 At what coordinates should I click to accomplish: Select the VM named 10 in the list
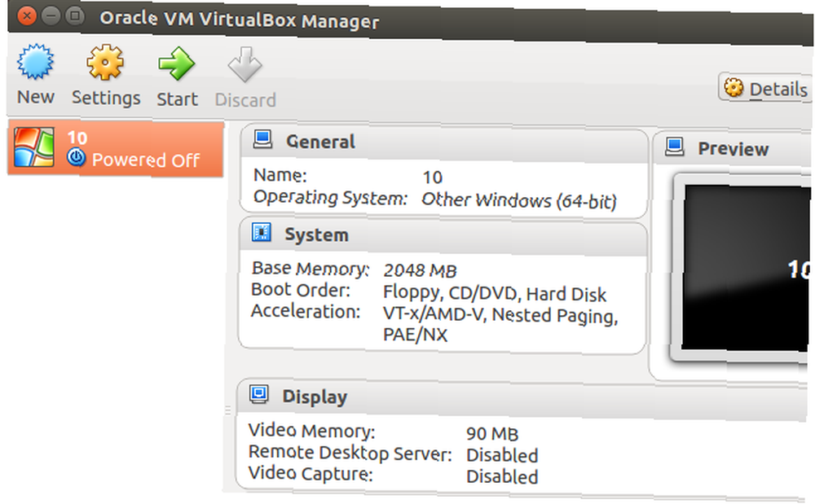(116, 148)
